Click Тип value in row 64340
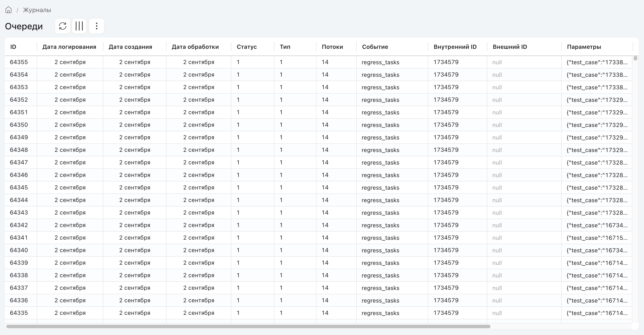 (281, 250)
